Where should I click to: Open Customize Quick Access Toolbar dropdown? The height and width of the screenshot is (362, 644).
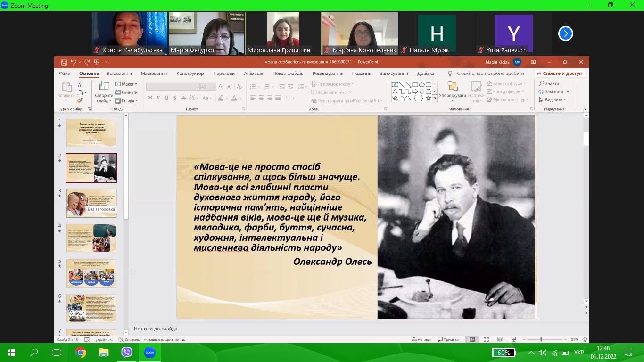(x=107, y=62)
